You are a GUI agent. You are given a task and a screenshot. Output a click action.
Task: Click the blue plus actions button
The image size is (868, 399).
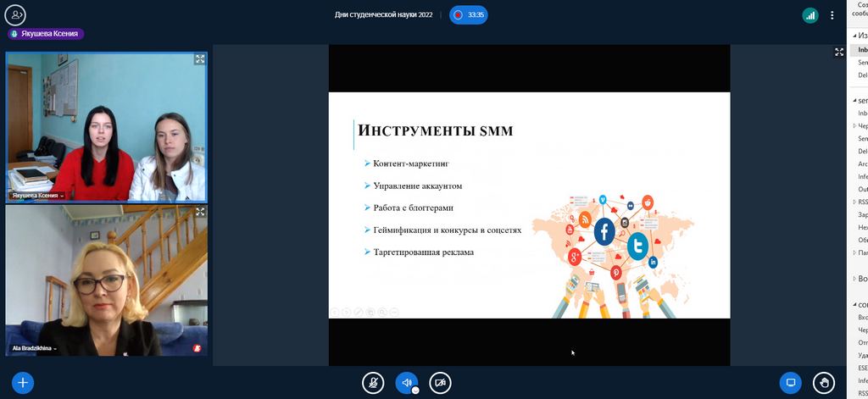pos(23,382)
